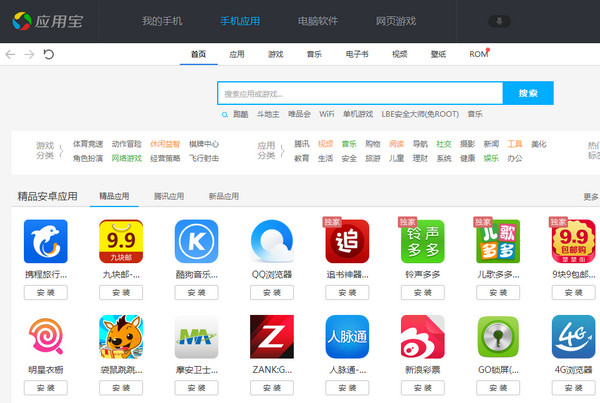Open the 音乐 navigation tab
Screen dimensions: 600x403
[314, 54]
